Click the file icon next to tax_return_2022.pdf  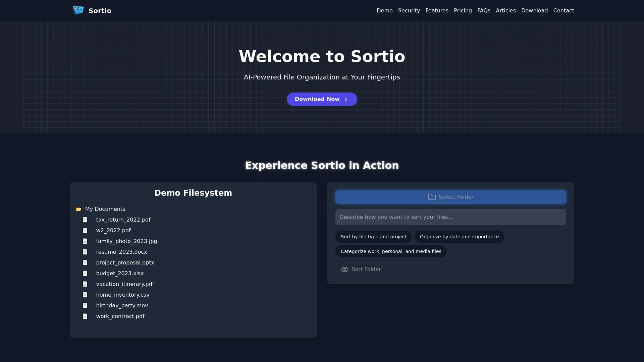click(85, 220)
